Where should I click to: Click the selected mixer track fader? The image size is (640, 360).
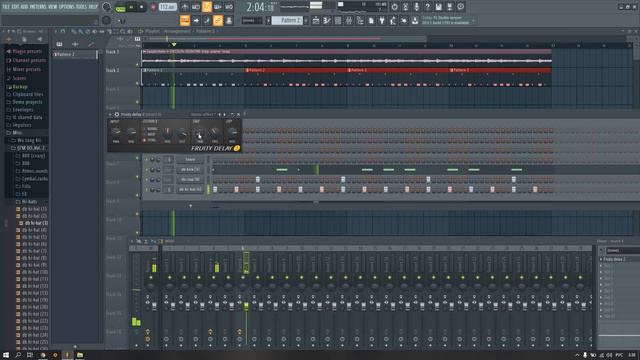click(x=246, y=306)
